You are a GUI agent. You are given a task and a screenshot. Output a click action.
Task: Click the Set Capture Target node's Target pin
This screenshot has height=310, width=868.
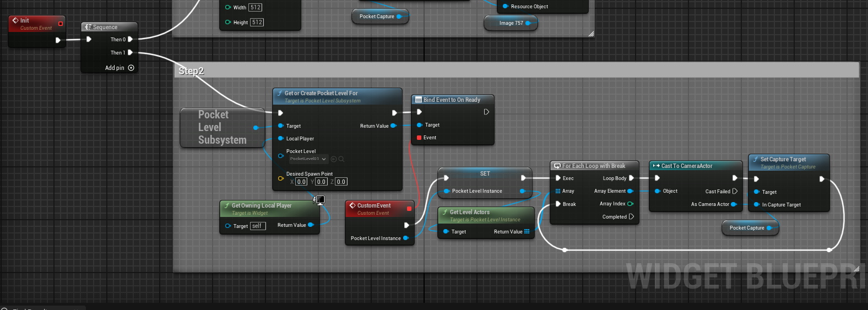[757, 192]
